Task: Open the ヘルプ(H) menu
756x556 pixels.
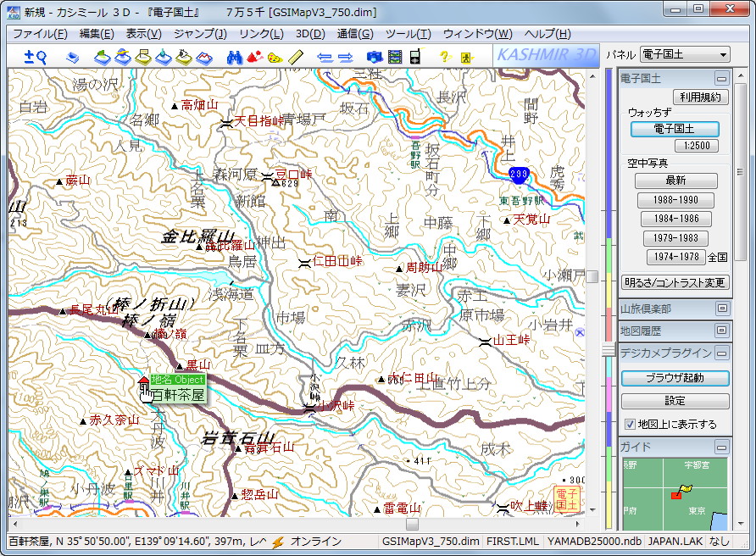Action: (548, 34)
